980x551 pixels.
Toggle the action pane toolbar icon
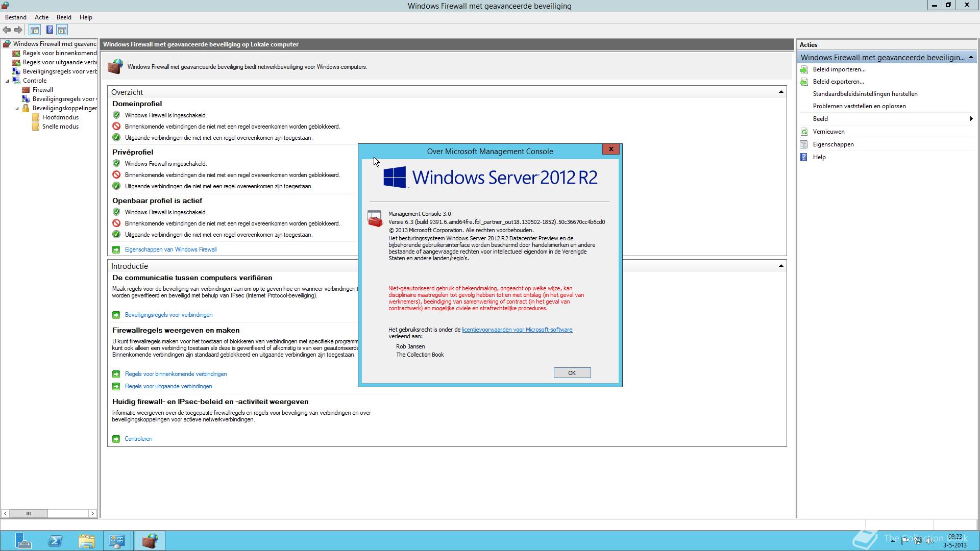point(62,30)
